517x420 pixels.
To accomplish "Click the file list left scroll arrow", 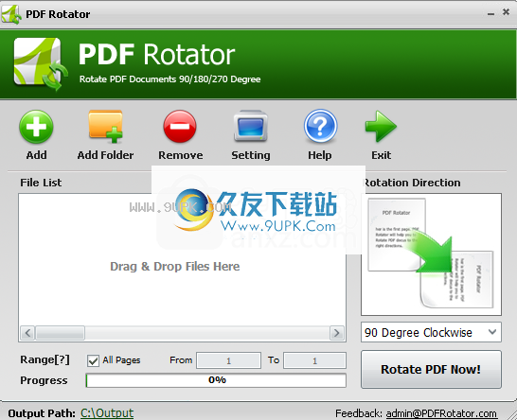I will (x=27, y=333).
